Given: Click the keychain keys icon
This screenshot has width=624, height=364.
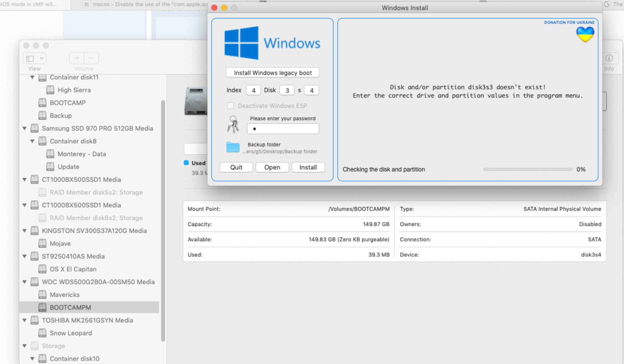Looking at the screenshot, I should click(x=233, y=124).
